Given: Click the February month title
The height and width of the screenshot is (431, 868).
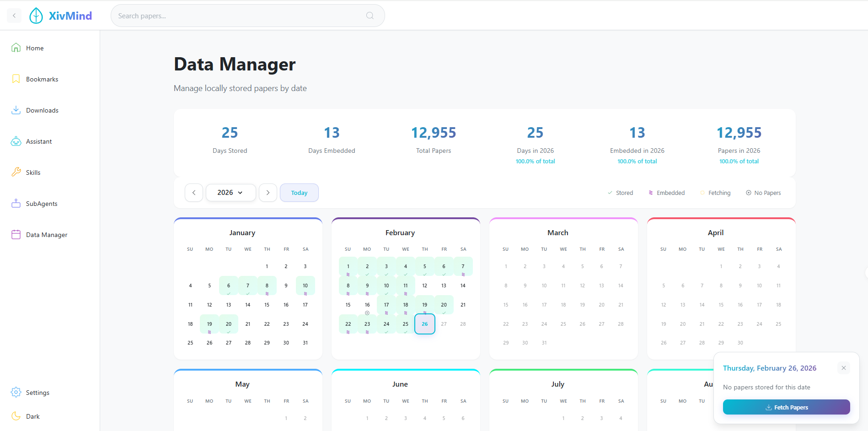Looking at the screenshot, I should point(400,232).
